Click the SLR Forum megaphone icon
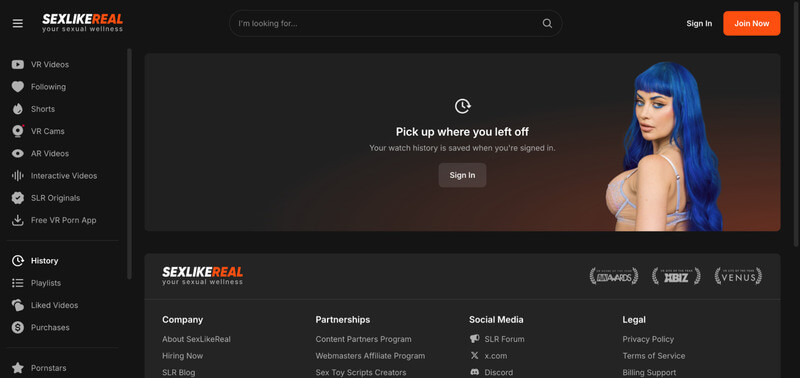This screenshot has width=800, height=378. coord(474,339)
